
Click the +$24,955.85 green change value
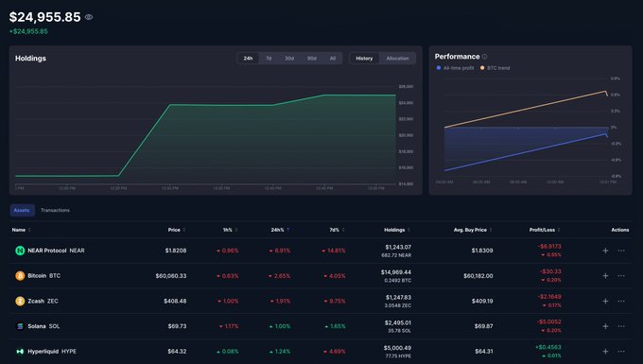[28, 31]
